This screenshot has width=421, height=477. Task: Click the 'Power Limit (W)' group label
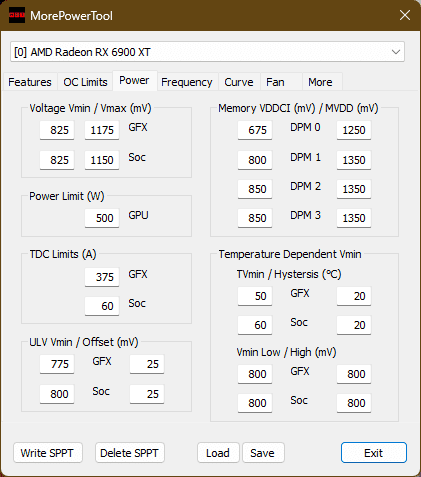click(67, 196)
